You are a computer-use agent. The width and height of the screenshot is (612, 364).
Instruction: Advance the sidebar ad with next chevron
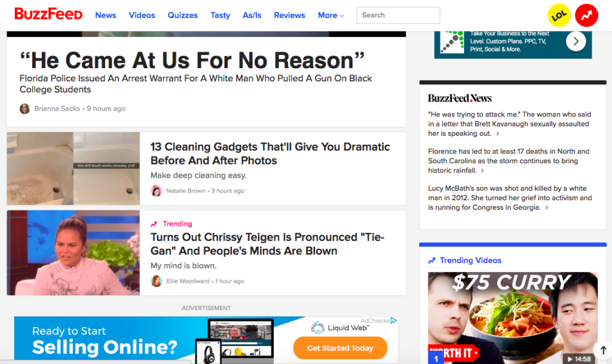click(576, 41)
